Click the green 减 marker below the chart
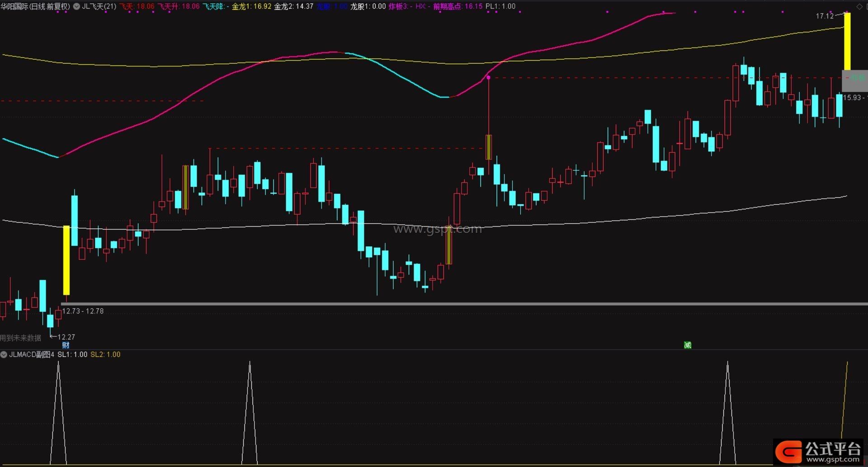868x467 pixels. 688,345
